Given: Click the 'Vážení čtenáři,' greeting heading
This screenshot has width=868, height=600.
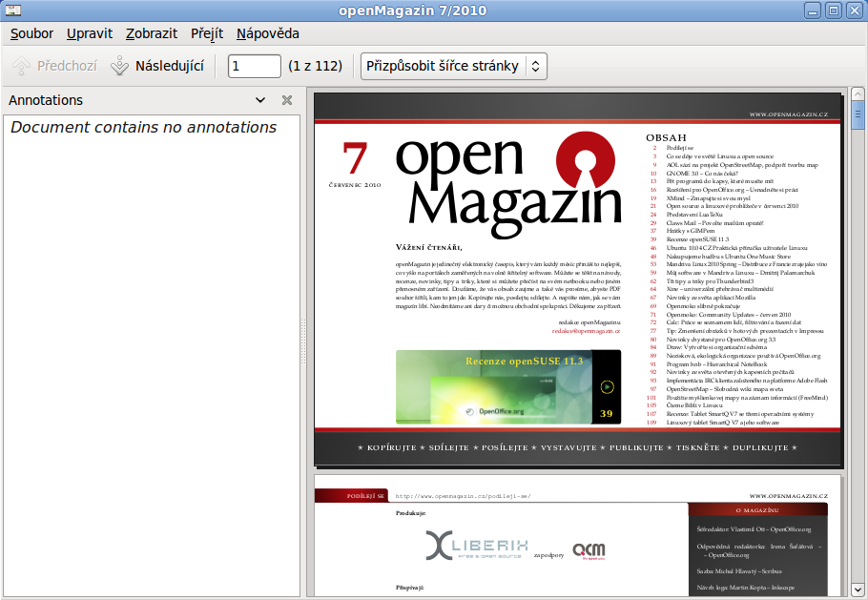Looking at the screenshot, I should pos(429,247).
